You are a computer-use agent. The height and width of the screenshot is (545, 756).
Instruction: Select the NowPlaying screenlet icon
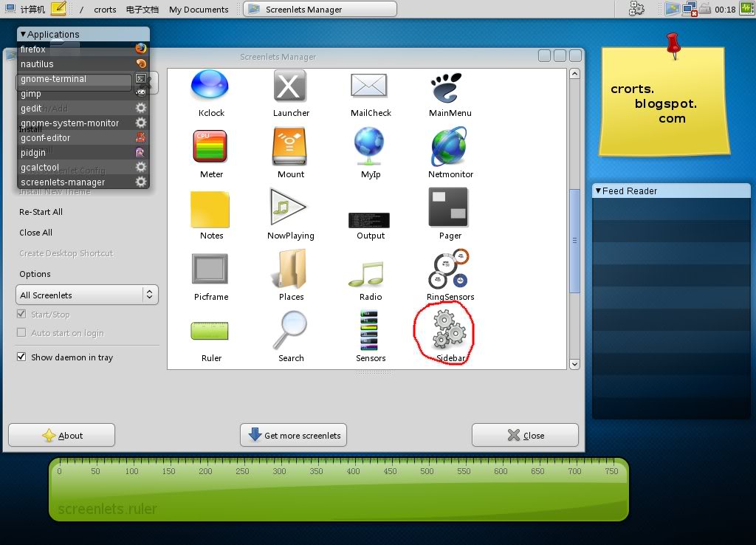tap(288, 208)
